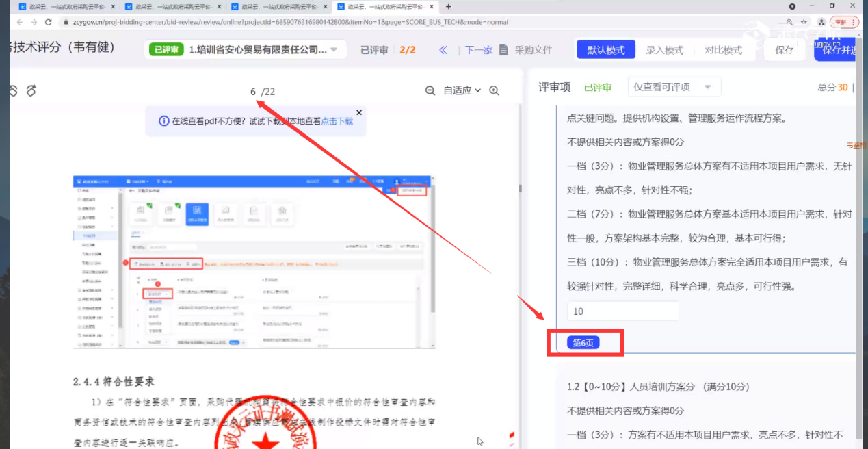Open the 仅查看可评项 filter dropdown
Screen dimensions: 868x449
click(x=674, y=87)
